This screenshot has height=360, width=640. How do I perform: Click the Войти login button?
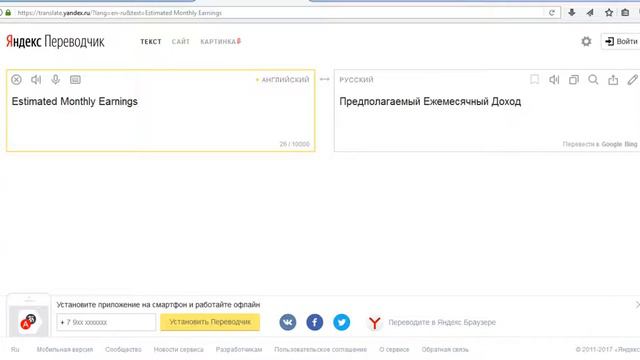620,41
